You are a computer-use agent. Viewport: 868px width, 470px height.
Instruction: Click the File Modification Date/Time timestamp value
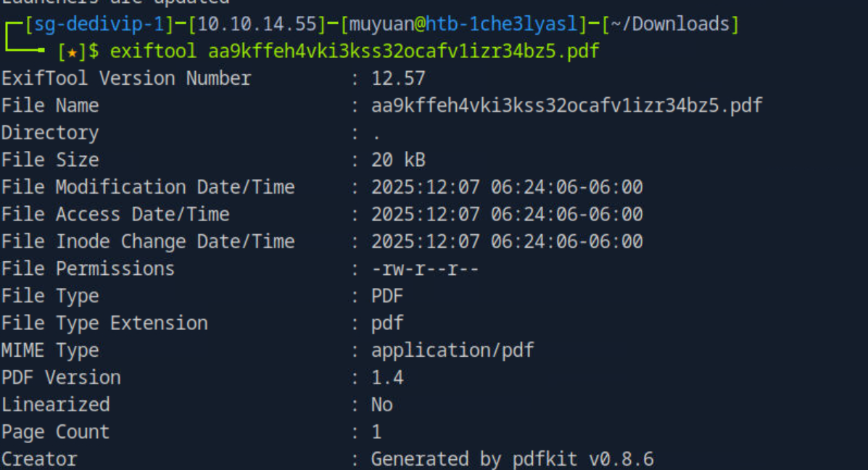point(507,187)
